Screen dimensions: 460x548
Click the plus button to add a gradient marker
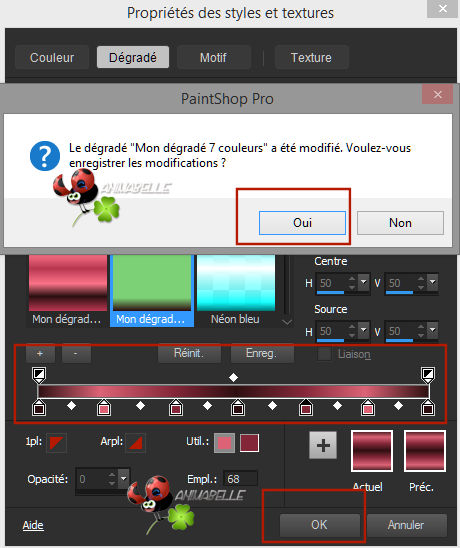(40, 354)
